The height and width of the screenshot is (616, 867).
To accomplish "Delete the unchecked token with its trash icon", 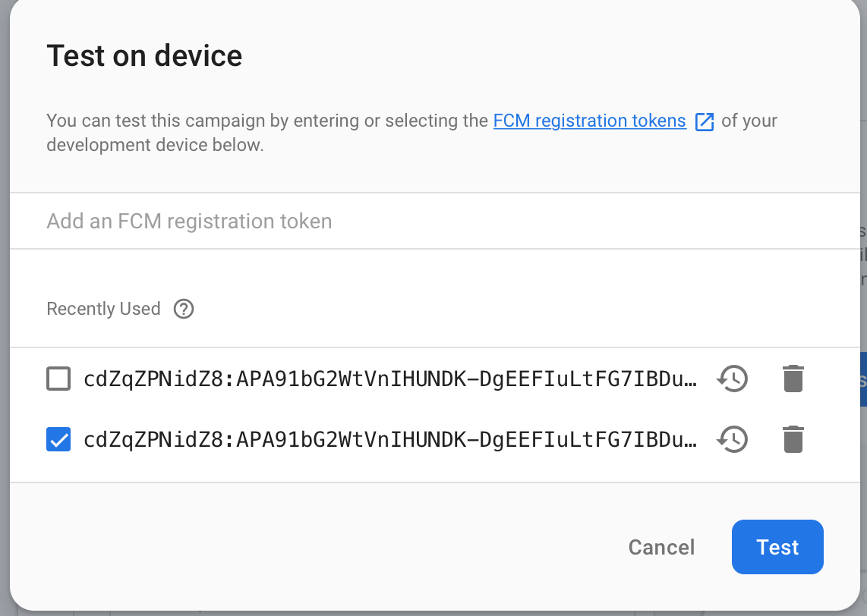I will click(793, 378).
